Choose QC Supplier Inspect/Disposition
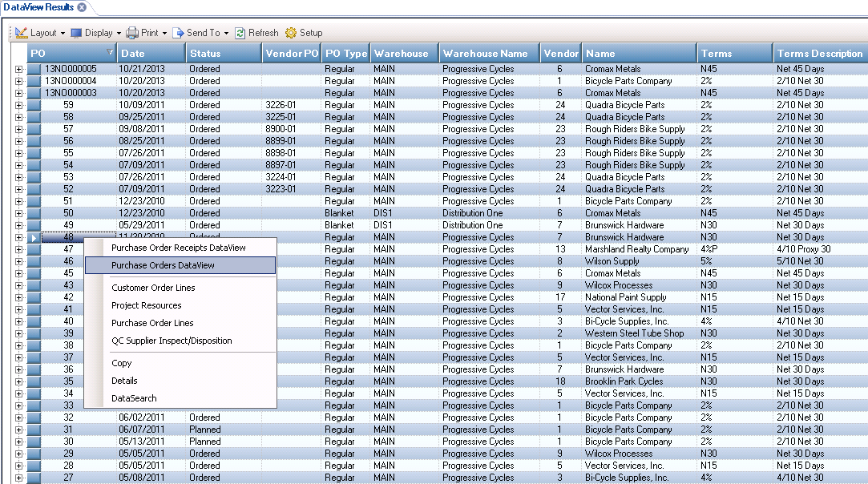 pyautogui.click(x=180, y=341)
